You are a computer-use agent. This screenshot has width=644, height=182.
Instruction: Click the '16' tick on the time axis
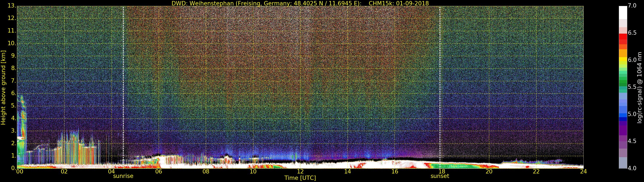click(x=395, y=172)
